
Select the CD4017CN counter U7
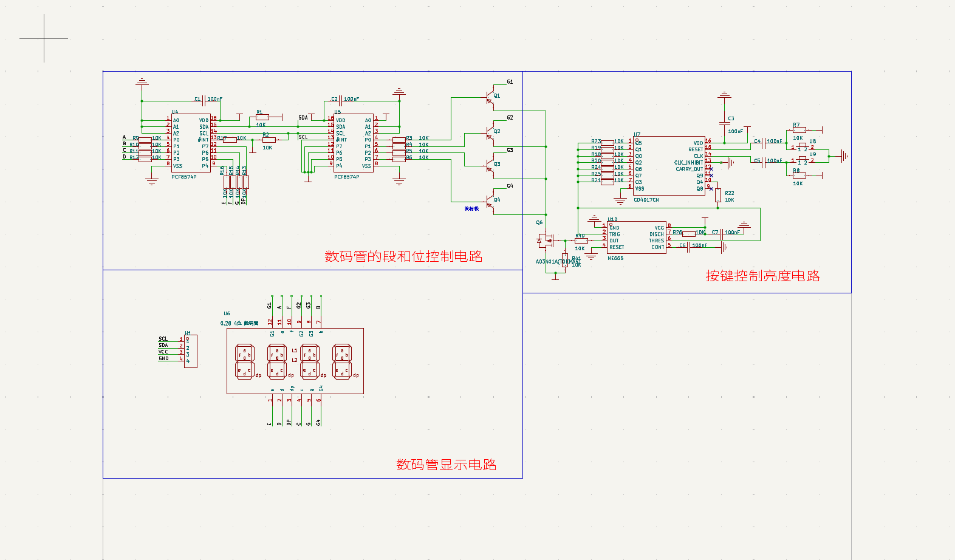click(x=669, y=165)
